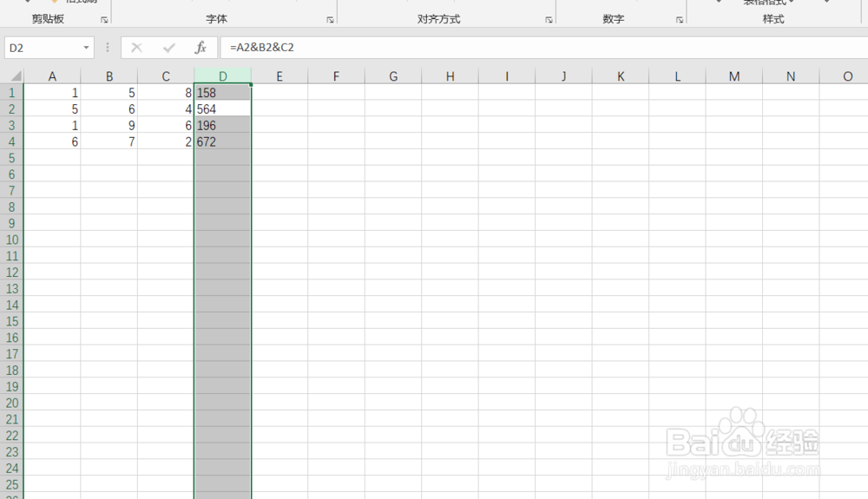Select row 3 header
868x499 pixels.
pos(11,125)
